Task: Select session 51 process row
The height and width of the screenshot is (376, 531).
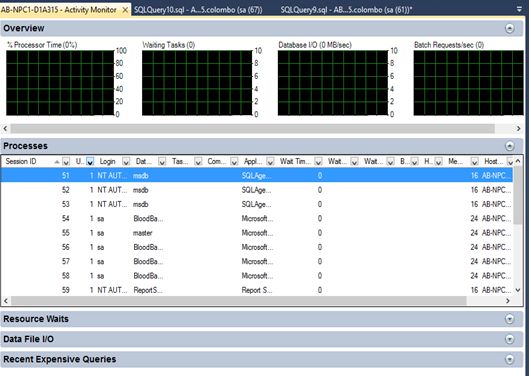Action: click(x=256, y=175)
